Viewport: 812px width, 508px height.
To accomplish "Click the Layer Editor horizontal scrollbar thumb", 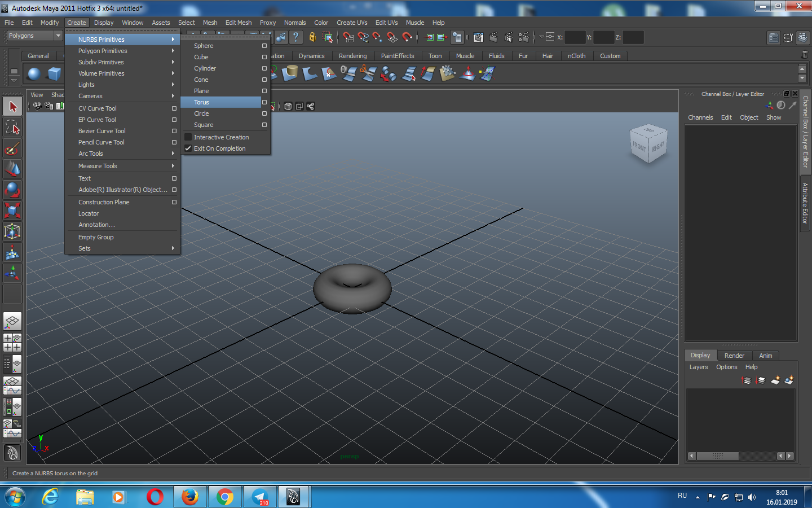I will 717,456.
